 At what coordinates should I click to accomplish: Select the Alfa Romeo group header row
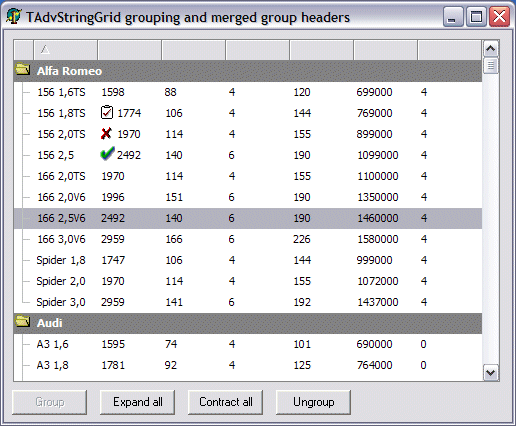(248, 71)
